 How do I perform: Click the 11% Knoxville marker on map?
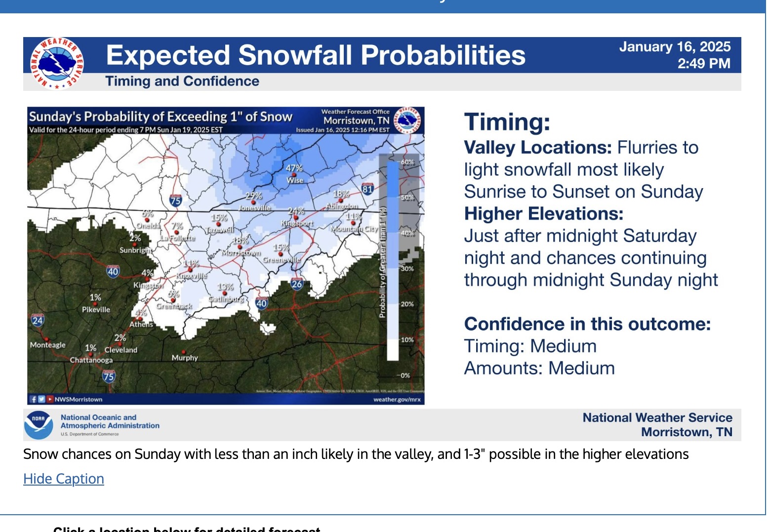(191, 269)
